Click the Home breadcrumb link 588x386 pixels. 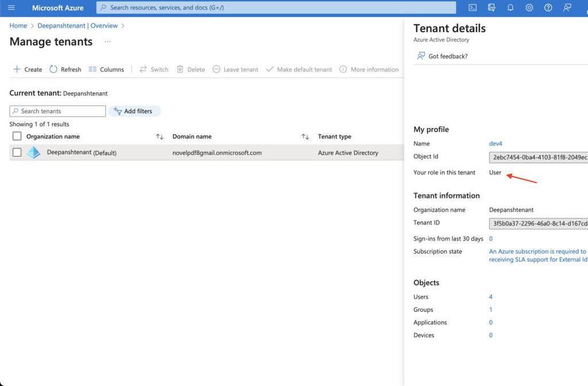(x=18, y=25)
